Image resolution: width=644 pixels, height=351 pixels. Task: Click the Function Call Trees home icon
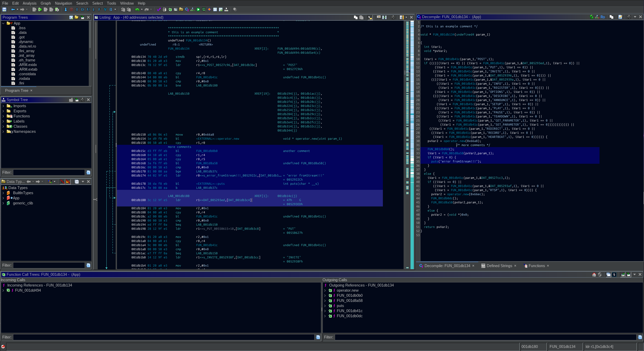(594, 275)
